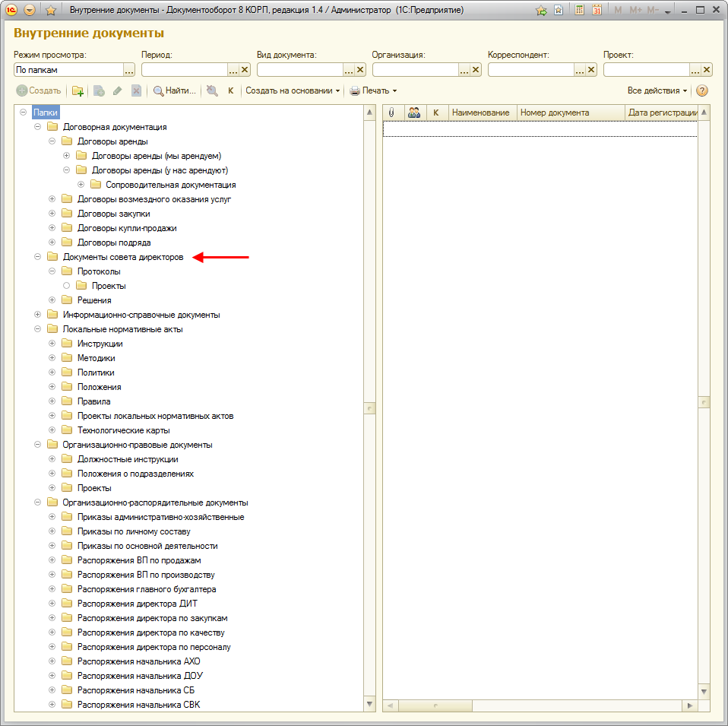Screen dimensions: 728x726
Task: Open the help question mark icon
Action: 702,90
